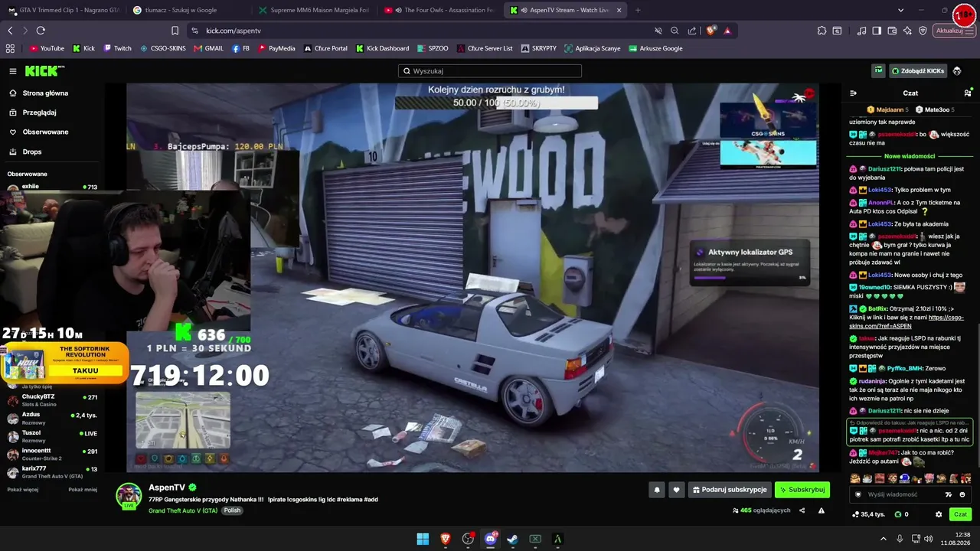Focus the Wyszukaj search field
The image size is (980, 551).
[490, 71]
